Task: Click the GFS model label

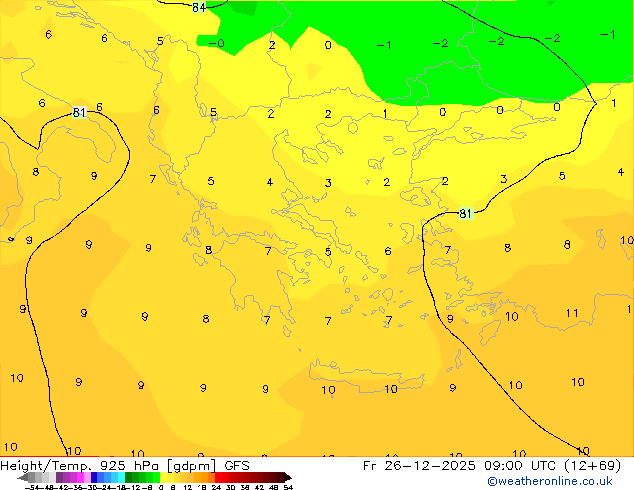Action: (x=237, y=466)
